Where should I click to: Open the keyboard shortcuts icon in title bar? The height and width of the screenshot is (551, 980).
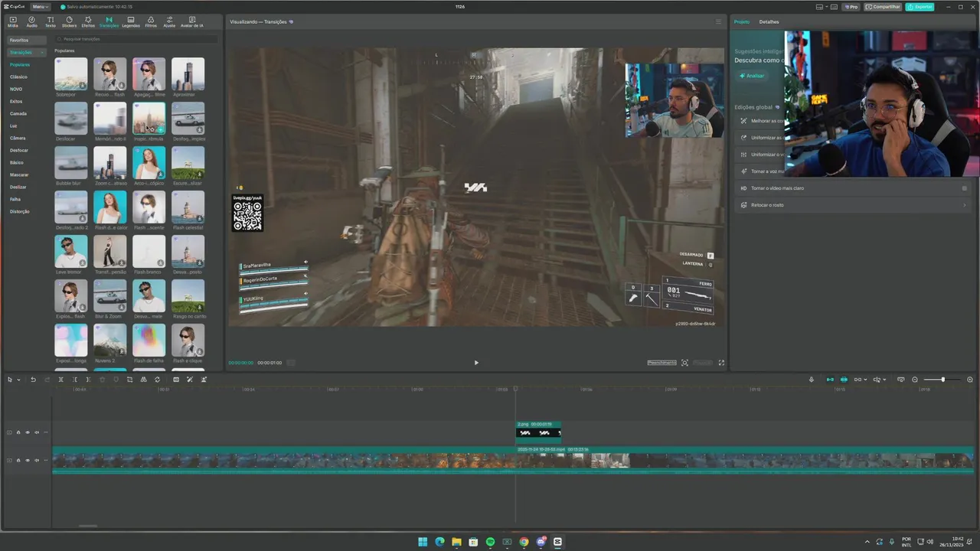coord(834,7)
